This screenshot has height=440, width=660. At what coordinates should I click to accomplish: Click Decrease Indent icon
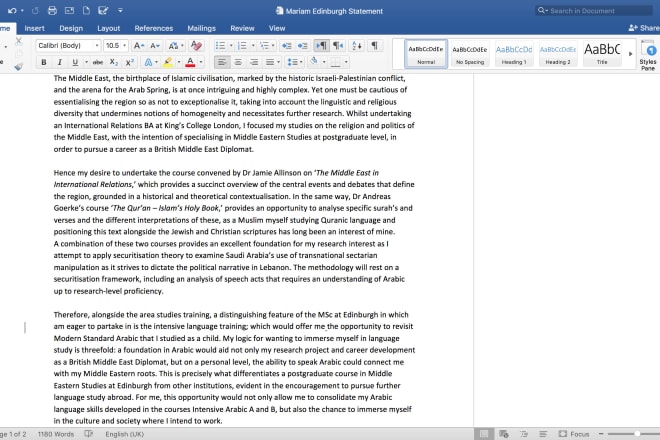pos(287,45)
